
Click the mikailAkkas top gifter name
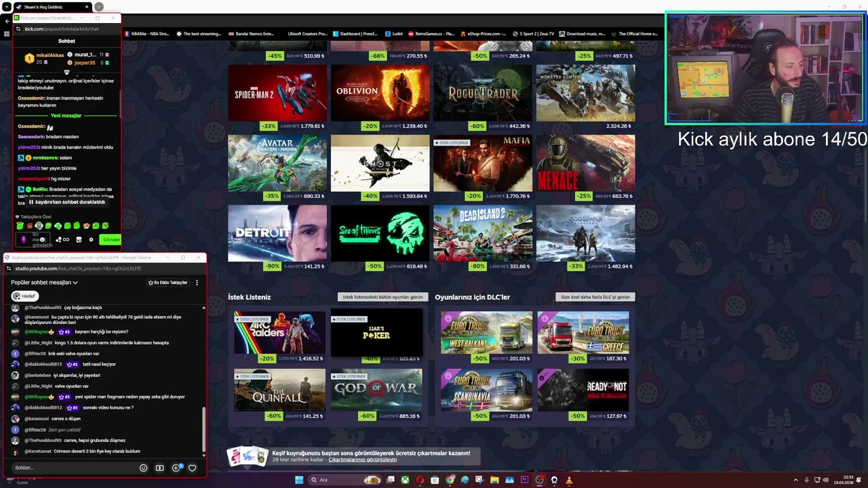coord(50,55)
